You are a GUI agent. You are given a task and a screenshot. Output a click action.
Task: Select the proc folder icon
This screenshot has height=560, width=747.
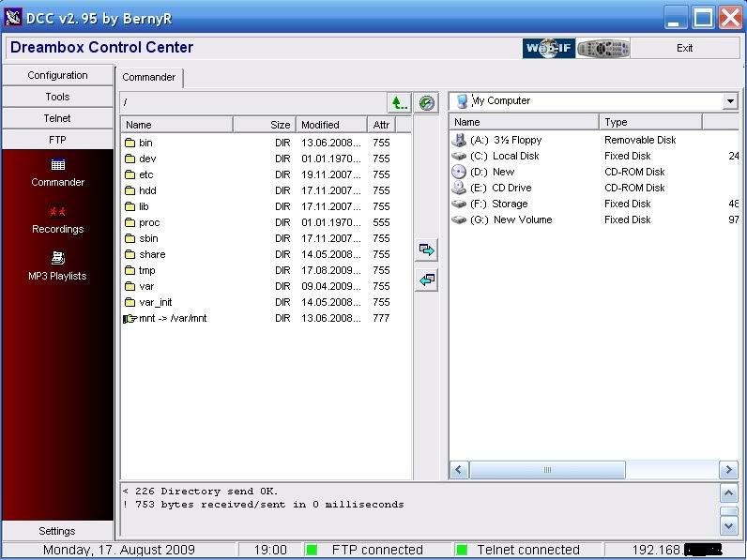pyautogui.click(x=130, y=222)
